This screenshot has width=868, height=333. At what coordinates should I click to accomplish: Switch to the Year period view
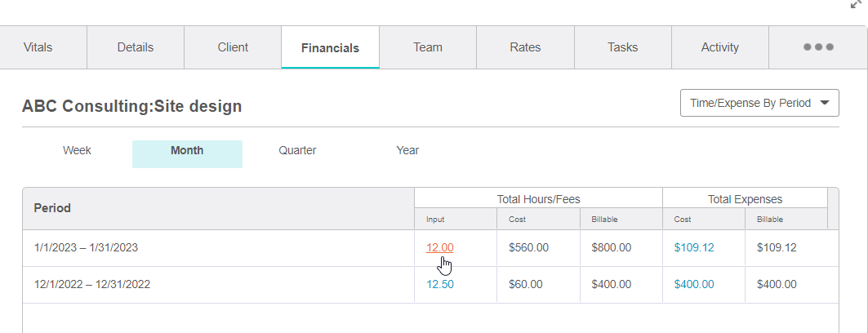pyautogui.click(x=407, y=151)
